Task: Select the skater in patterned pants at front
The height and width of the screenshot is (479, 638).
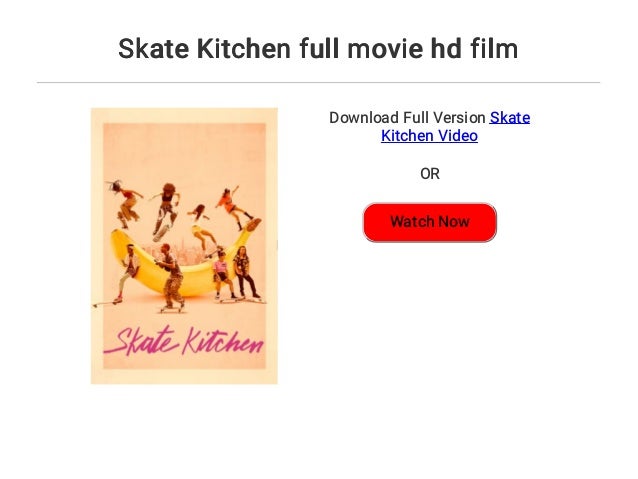Action: [172, 277]
